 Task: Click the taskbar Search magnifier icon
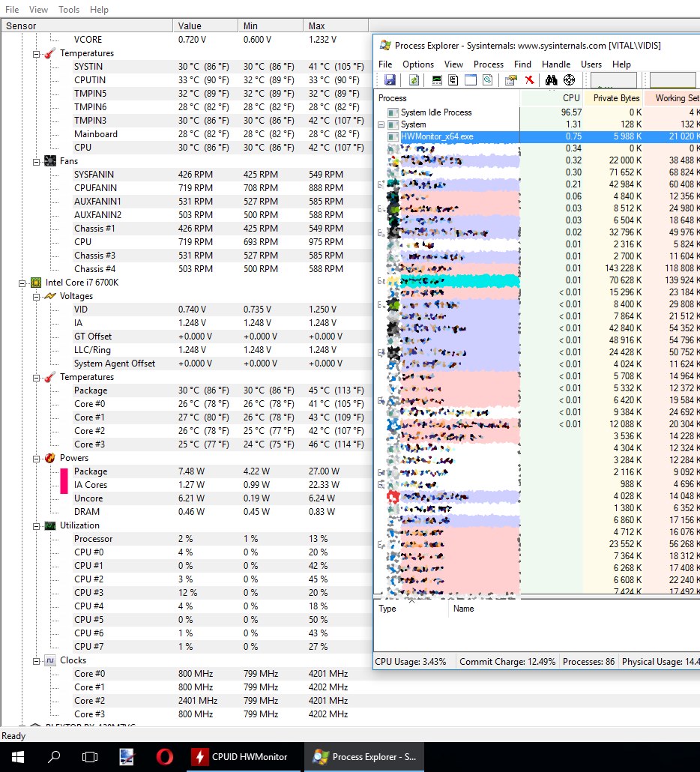(x=54, y=757)
